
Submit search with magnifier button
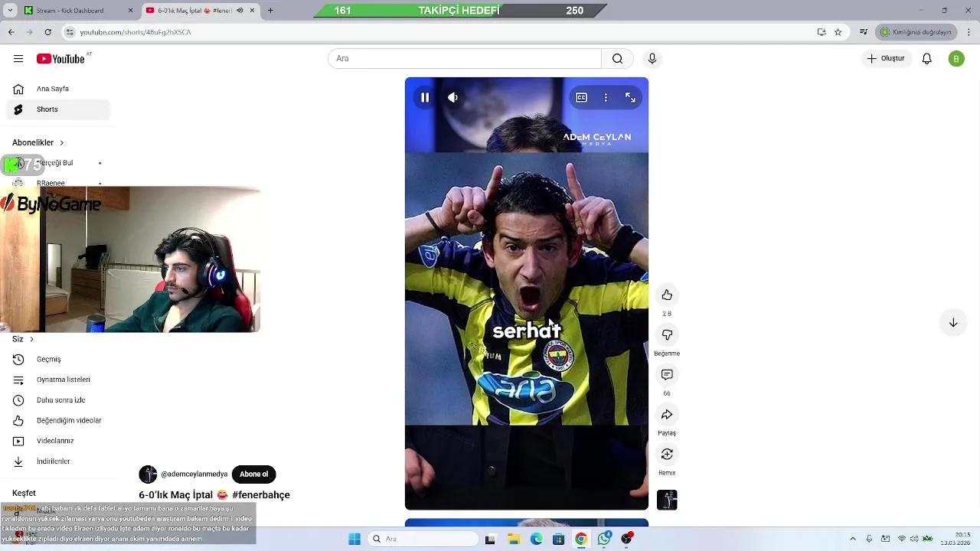coord(617,59)
